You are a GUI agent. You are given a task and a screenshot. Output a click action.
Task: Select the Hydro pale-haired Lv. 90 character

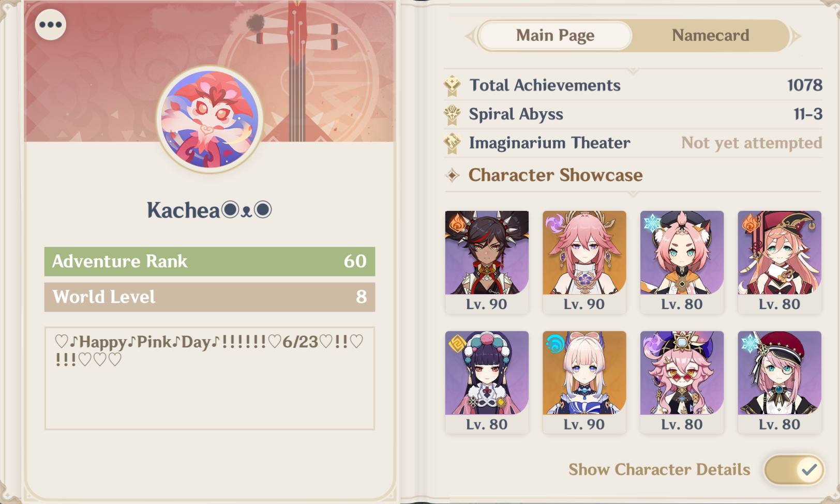[584, 383]
